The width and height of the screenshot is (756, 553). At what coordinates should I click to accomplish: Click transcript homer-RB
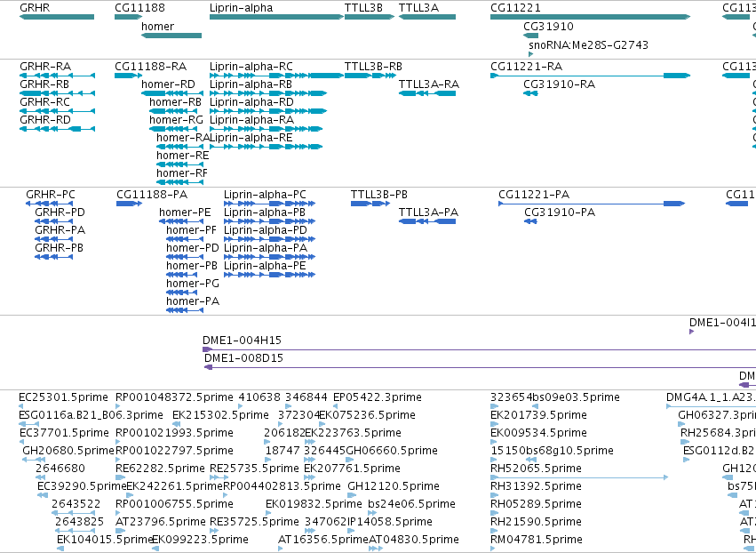click(x=176, y=102)
